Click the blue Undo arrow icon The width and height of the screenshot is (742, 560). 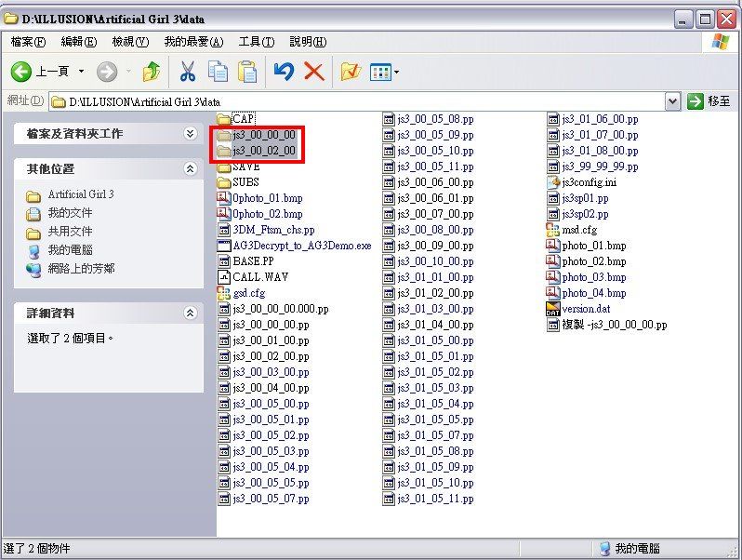click(284, 72)
